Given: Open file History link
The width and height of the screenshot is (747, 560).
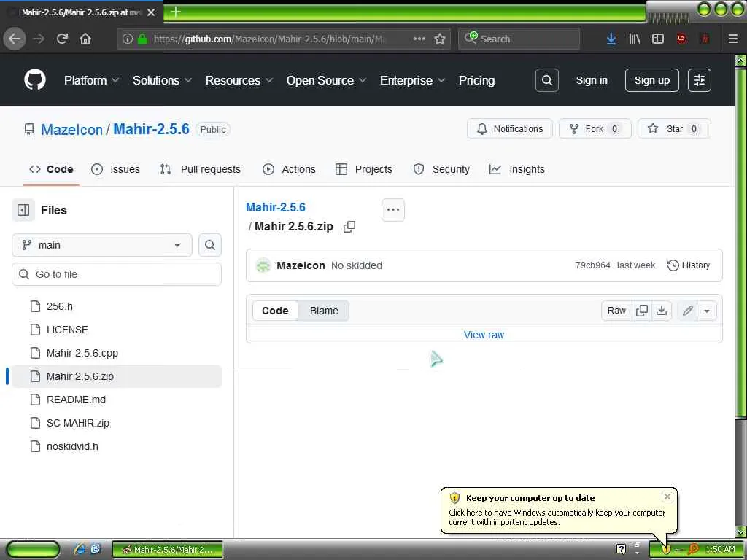Looking at the screenshot, I should [689, 265].
